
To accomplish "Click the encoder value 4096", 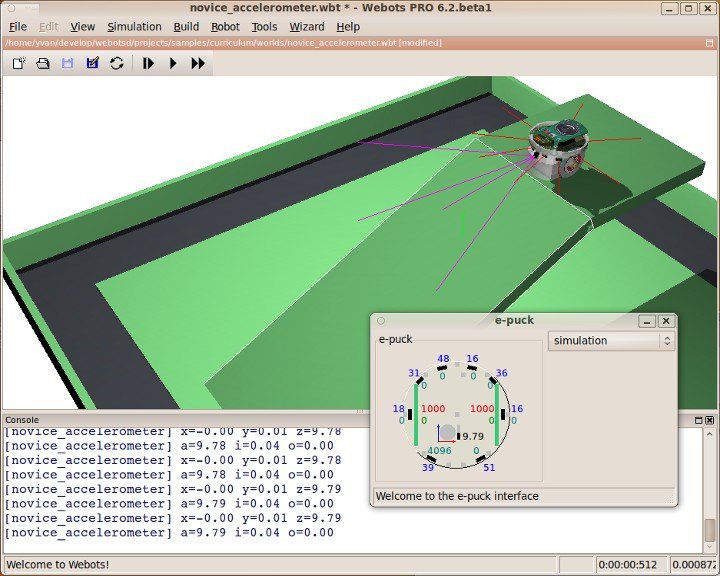I will 439,451.
